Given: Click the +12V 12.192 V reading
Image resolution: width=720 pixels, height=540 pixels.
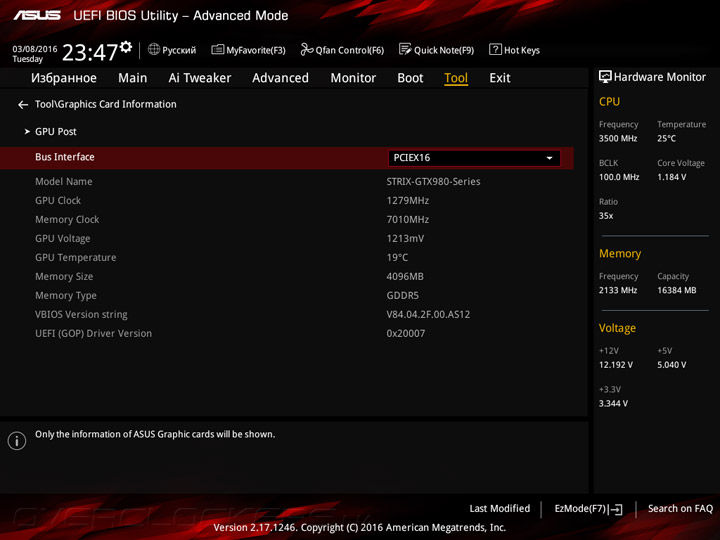Looking at the screenshot, I should [x=616, y=365].
